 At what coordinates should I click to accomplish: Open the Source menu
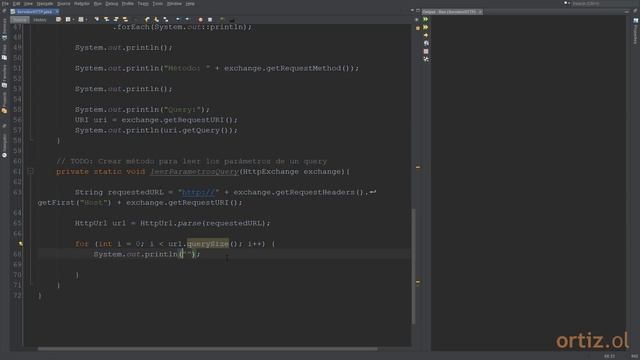coord(63,4)
